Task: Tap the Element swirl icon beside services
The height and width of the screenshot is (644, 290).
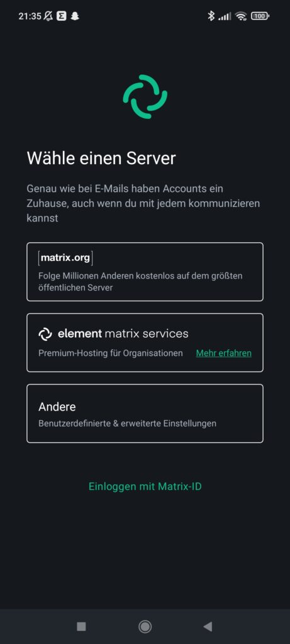Action: [x=45, y=334]
